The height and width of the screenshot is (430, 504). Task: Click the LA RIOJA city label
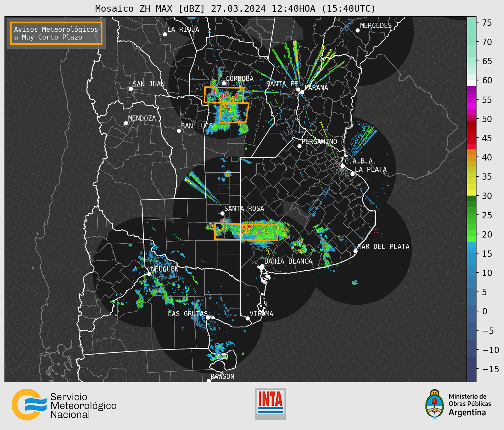(x=183, y=29)
